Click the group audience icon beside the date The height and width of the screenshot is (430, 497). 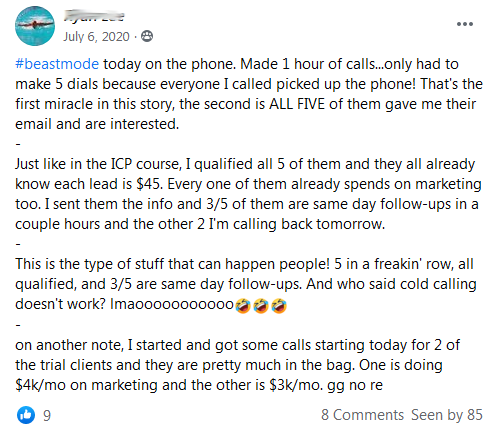point(147,36)
